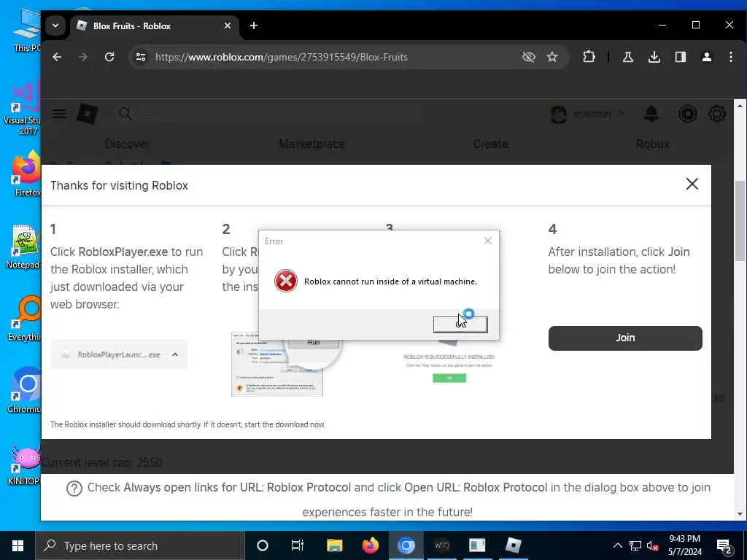Open a new browser tab
The width and height of the screenshot is (747, 560).
coord(254,26)
